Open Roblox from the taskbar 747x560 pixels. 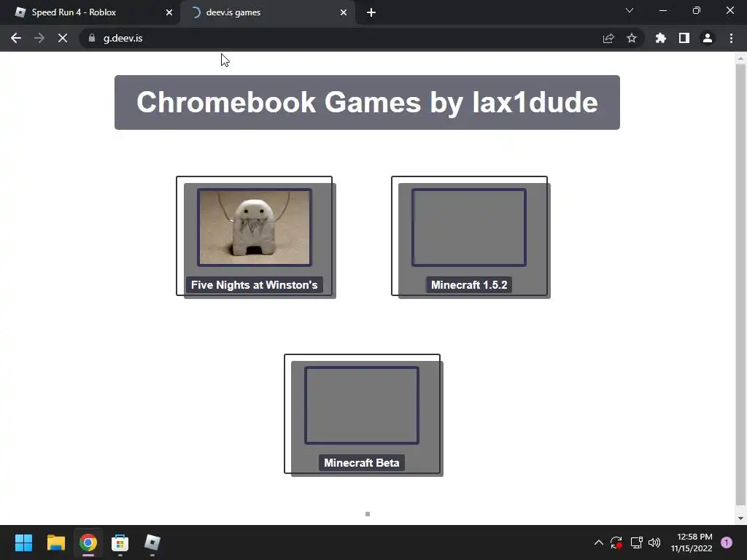[152, 542]
